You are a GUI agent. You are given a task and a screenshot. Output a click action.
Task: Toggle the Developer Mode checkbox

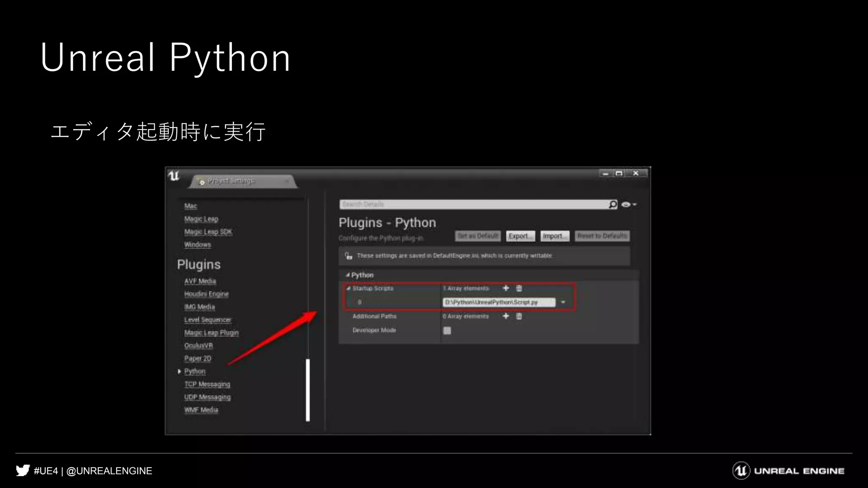[447, 330]
